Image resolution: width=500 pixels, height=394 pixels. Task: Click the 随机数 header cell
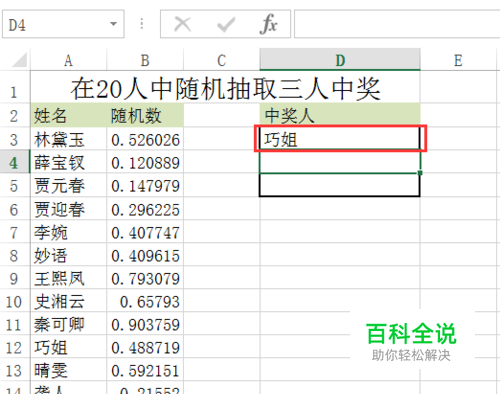coord(145,115)
